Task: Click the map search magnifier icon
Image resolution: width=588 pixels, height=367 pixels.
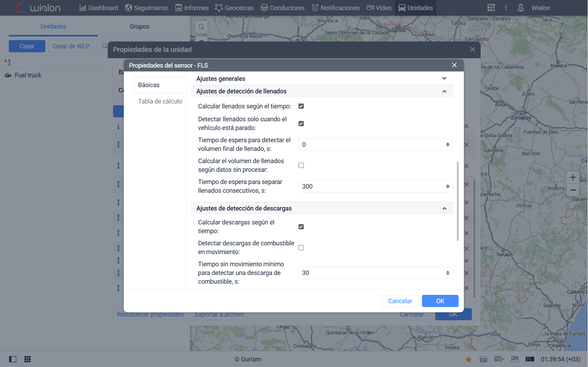Action: pyautogui.click(x=202, y=27)
